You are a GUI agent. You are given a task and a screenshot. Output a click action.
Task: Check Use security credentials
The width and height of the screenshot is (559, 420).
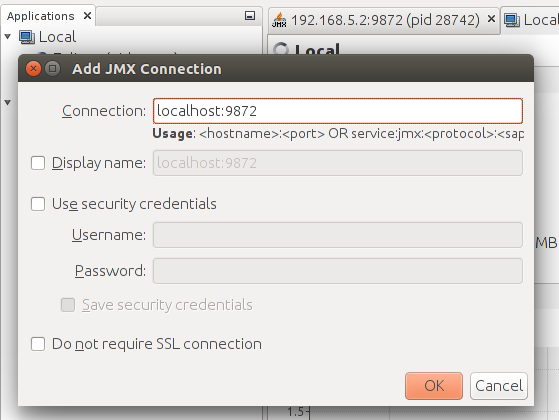coord(38,204)
